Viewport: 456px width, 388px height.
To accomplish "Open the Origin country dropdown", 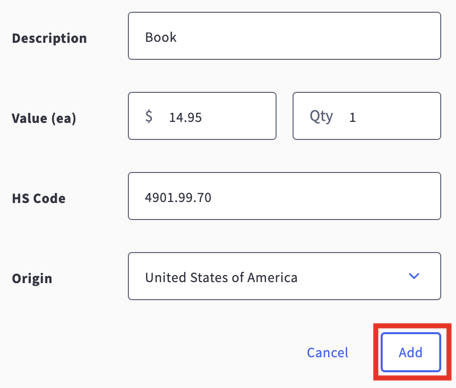I will (x=284, y=276).
